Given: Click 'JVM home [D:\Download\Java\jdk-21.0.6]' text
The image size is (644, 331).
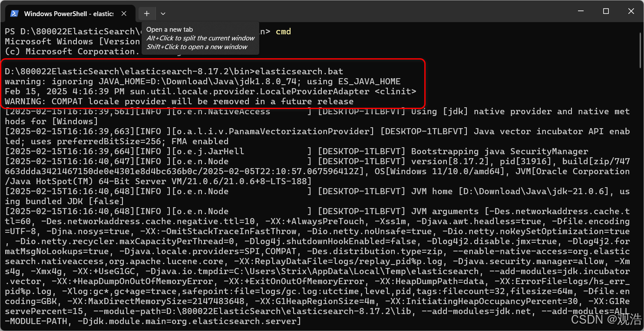Looking at the screenshot, I should [x=512, y=191].
